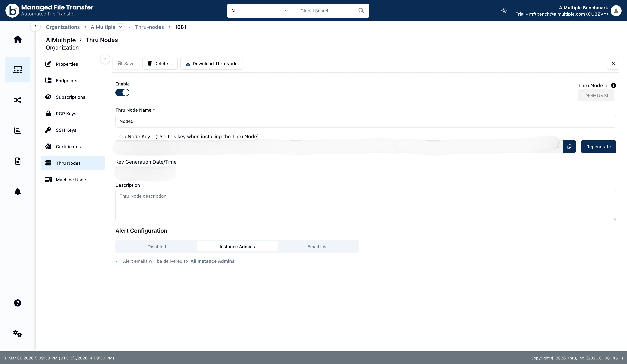The width and height of the screenshot is (627, 364).
Task: Select the Disabled alert option
Action: (x=157, y=247)
